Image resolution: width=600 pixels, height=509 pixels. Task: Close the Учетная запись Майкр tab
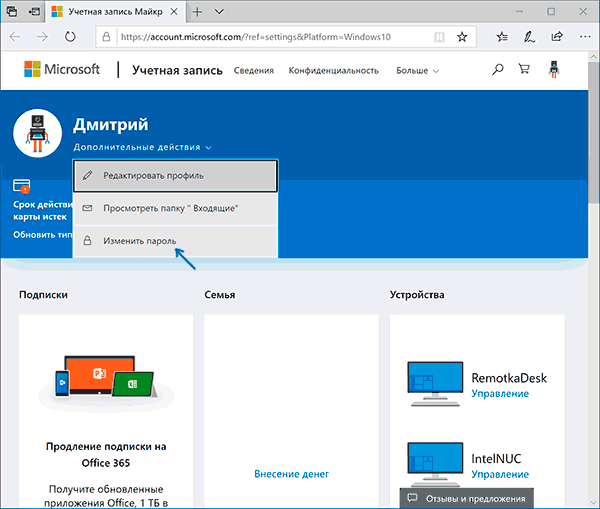174,12
